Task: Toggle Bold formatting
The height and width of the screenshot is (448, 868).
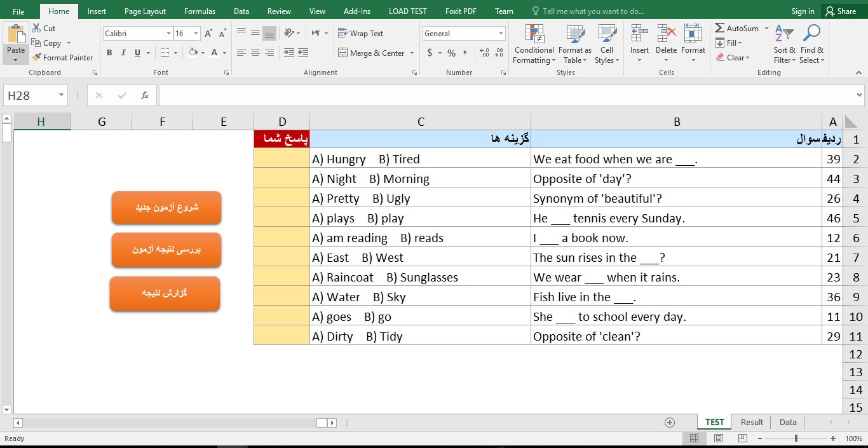Action: pos(109,53)
